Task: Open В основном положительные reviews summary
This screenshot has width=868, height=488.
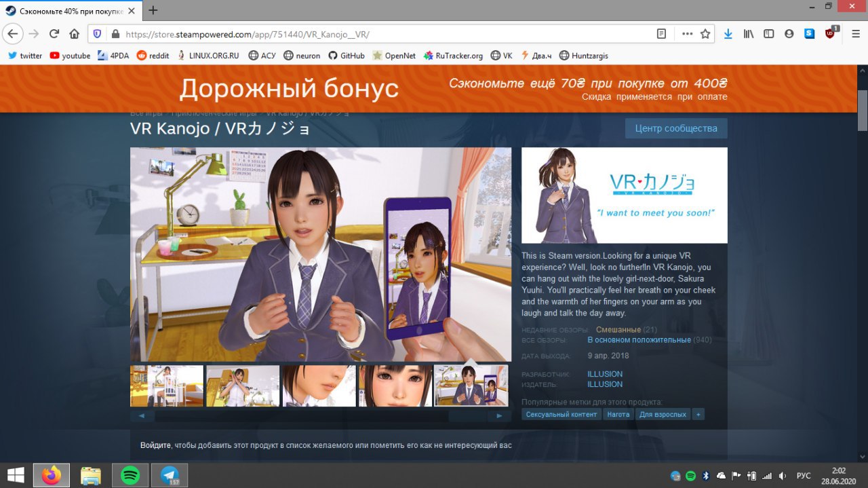Action: click(x=639, y=339)
